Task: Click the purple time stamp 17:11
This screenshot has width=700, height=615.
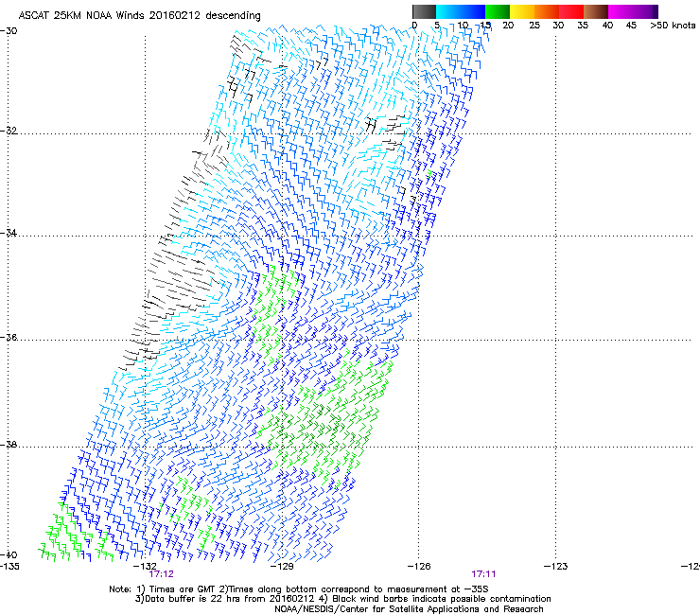Action: click(x=483, y=574)
